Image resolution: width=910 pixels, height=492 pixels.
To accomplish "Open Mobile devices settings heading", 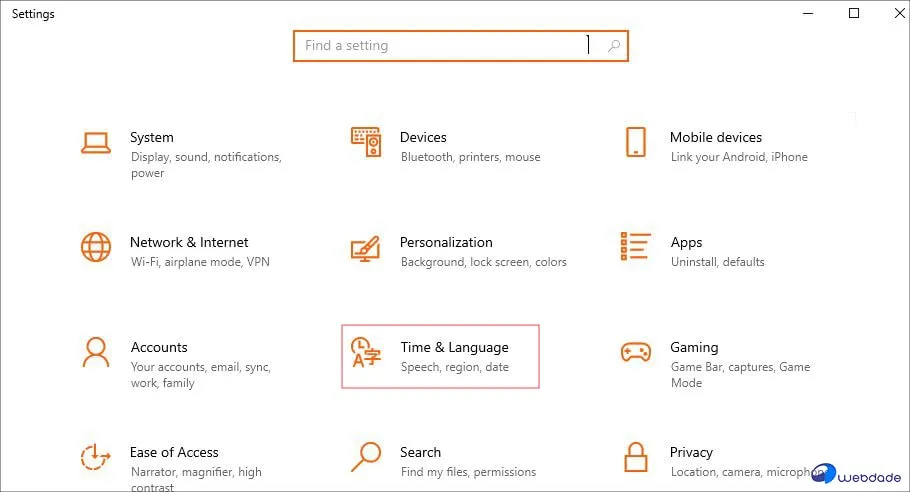I will 716,138.
